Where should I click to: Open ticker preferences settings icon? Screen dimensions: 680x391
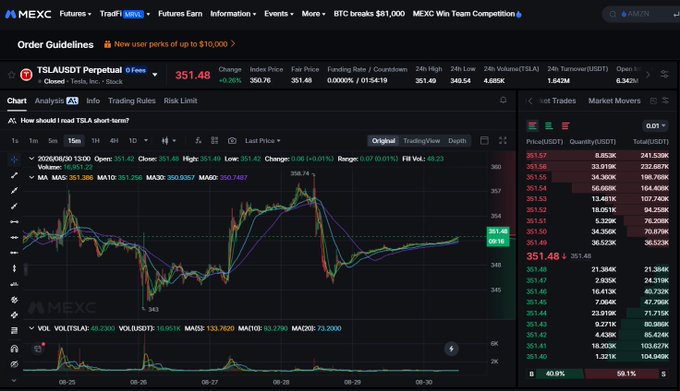tap(664, 74)
